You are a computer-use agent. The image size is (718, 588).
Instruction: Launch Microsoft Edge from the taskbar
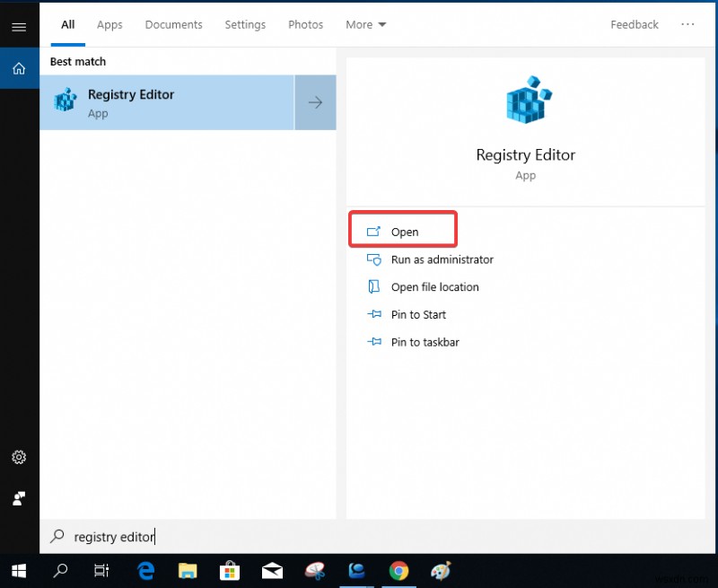tap(145, 571)
